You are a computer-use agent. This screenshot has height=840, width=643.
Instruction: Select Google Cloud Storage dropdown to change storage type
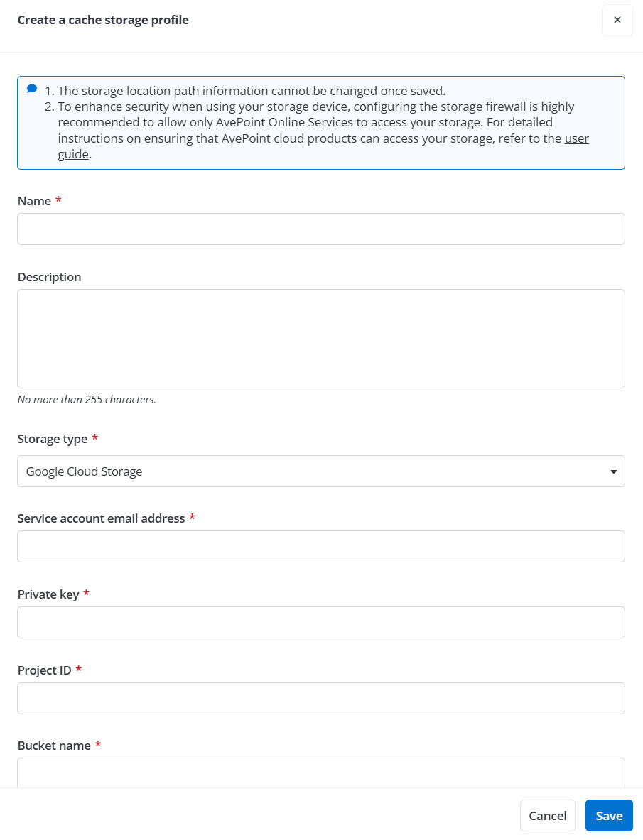[320, 471]
